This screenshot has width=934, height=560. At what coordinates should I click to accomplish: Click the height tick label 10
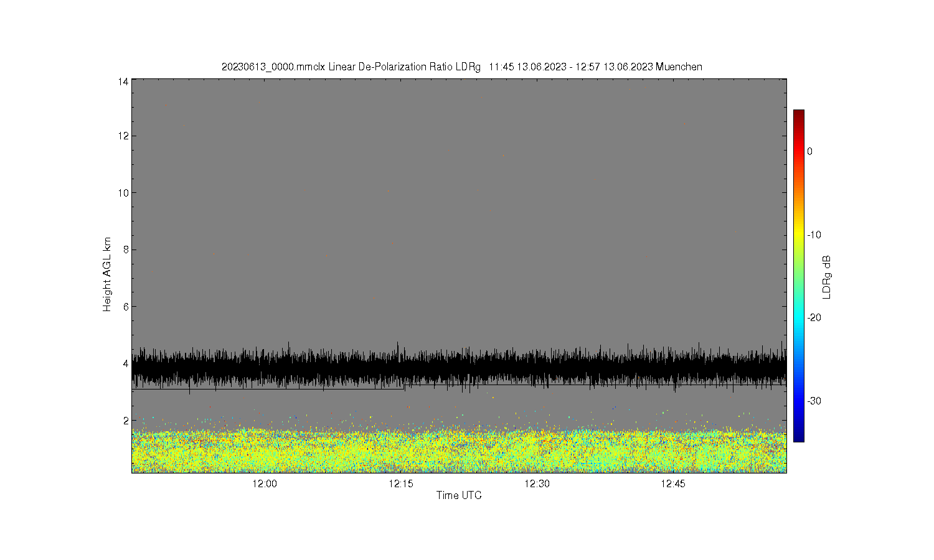coord(123,193)
